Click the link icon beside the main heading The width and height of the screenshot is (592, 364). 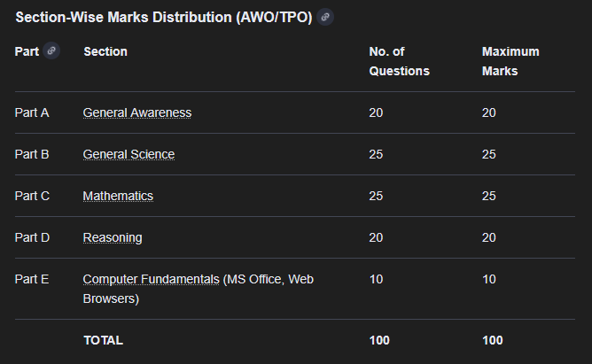[325, 17]
